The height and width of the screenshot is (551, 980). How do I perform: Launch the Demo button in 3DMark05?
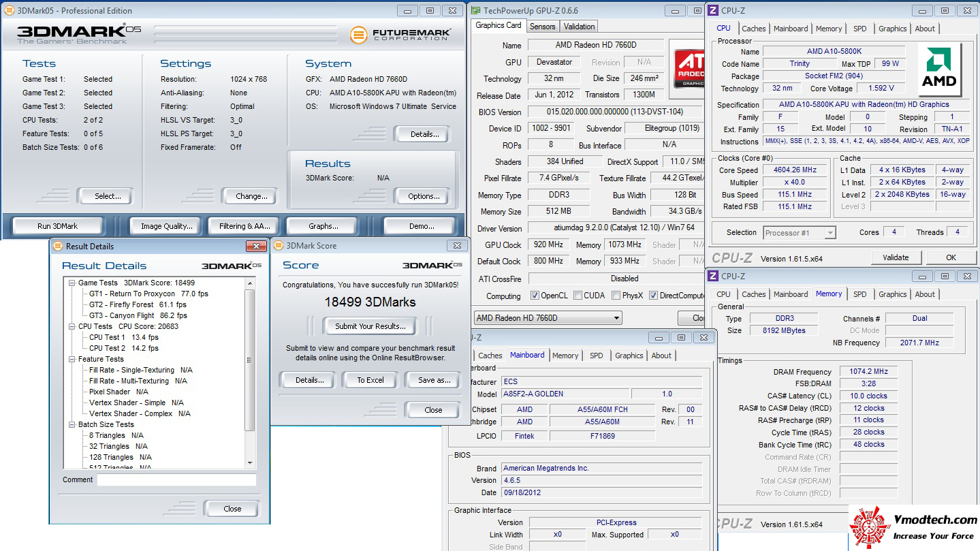coord(420,226)
